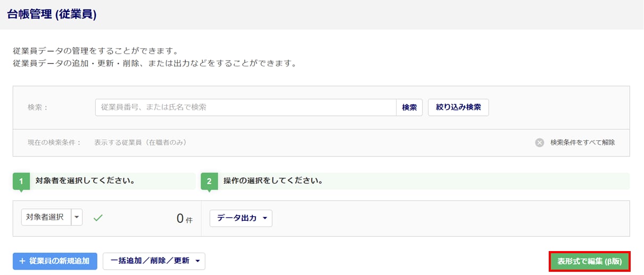Click the 対象者を選択してください step heading
This screenshot has width=644, height=275.
(85, 181)
